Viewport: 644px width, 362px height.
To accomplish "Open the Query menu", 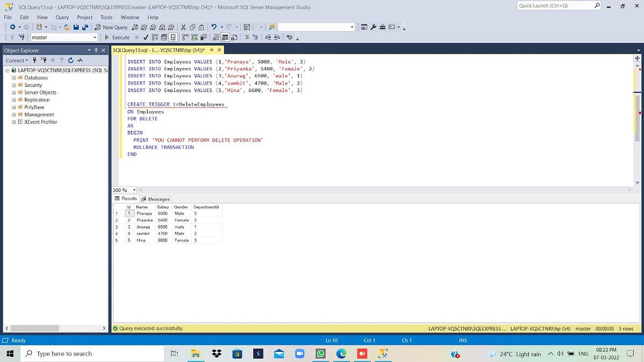I will pos(62,17).
